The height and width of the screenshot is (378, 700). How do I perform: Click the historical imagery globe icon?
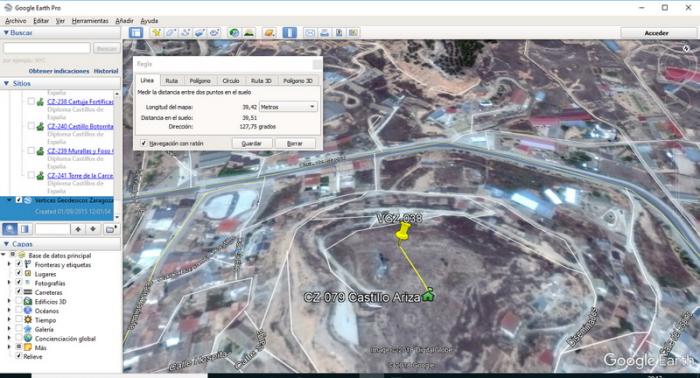pos(233,33)
